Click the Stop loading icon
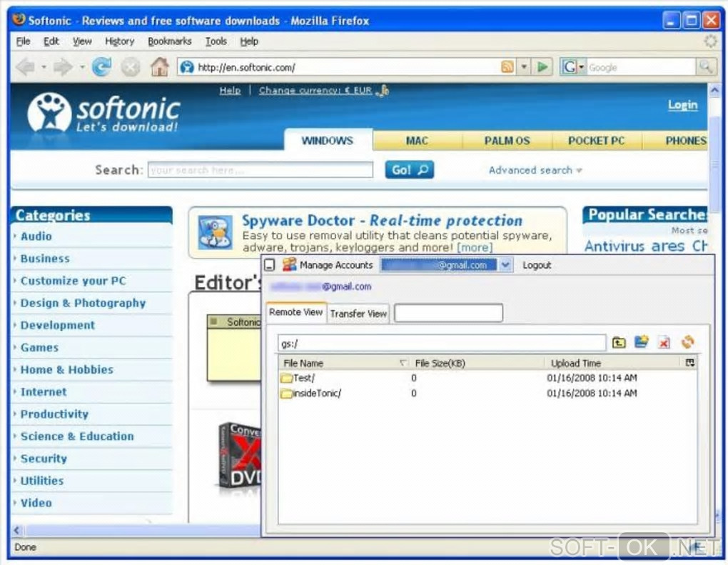The height and width of the screenshot is (565, 728). tap(131, 67)
